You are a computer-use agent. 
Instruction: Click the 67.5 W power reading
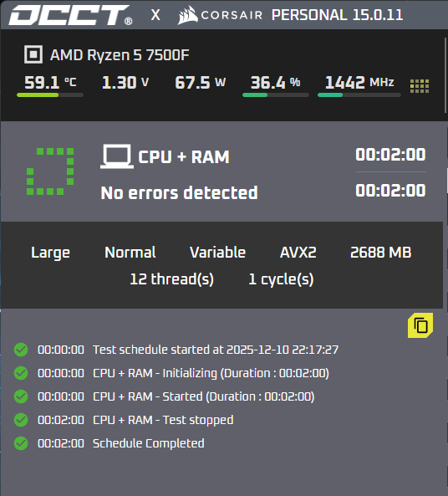point(200,83)
